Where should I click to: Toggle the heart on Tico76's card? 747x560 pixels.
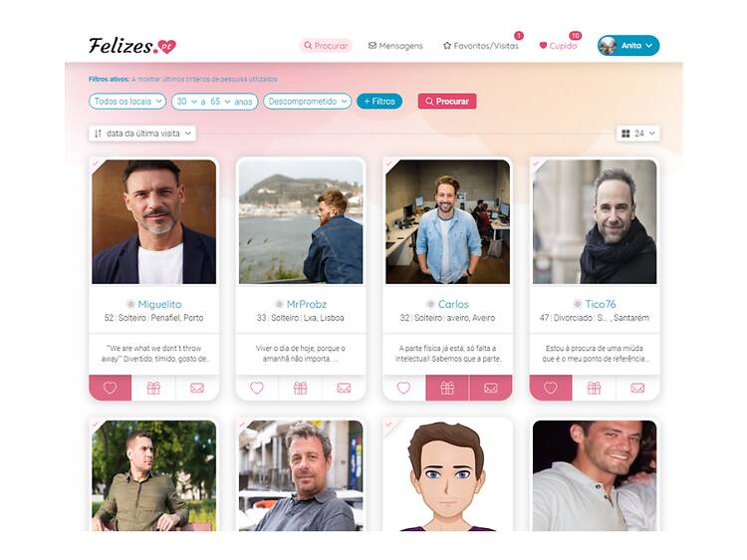(551, 388)
